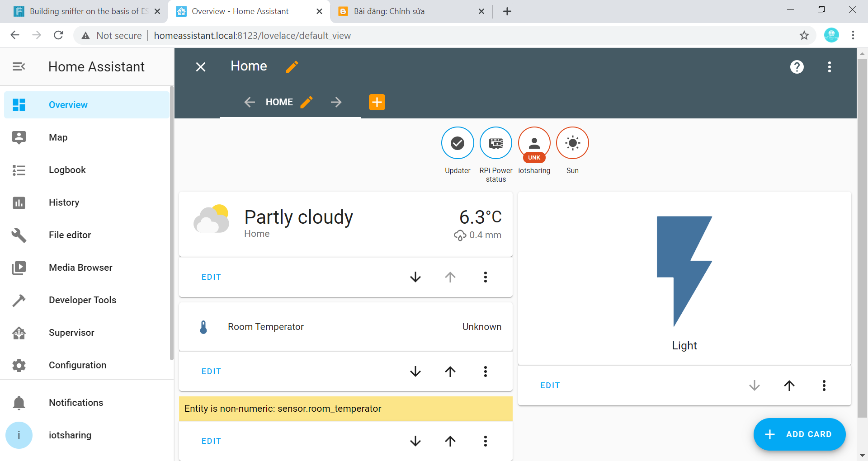Open the Supervisor panel
This screenshot has width=868, height=461.
tap(71, 332)
